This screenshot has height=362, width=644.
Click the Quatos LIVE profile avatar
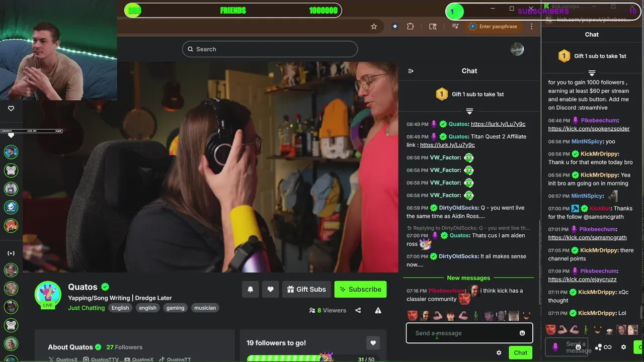[48, 295]
